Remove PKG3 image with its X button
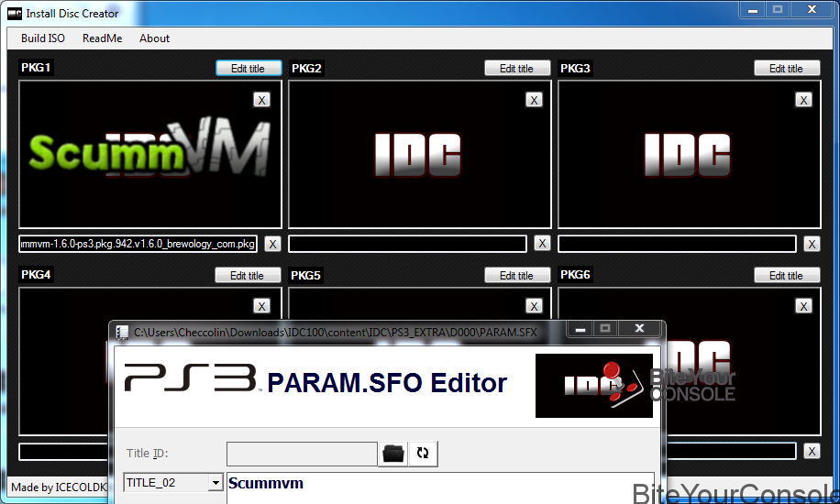The width and height of the screenshot is (840, 504). coord(803,100)
